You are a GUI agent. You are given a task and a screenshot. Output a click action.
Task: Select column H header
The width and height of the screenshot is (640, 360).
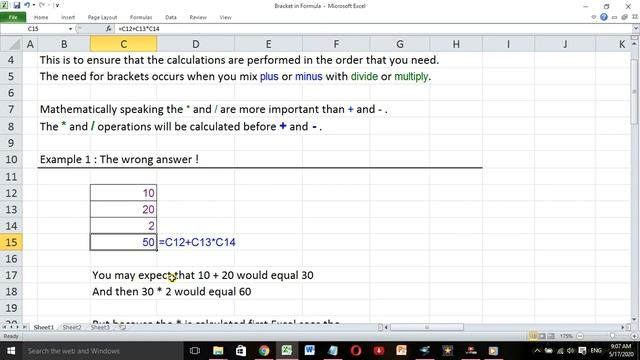click(456, 44)
